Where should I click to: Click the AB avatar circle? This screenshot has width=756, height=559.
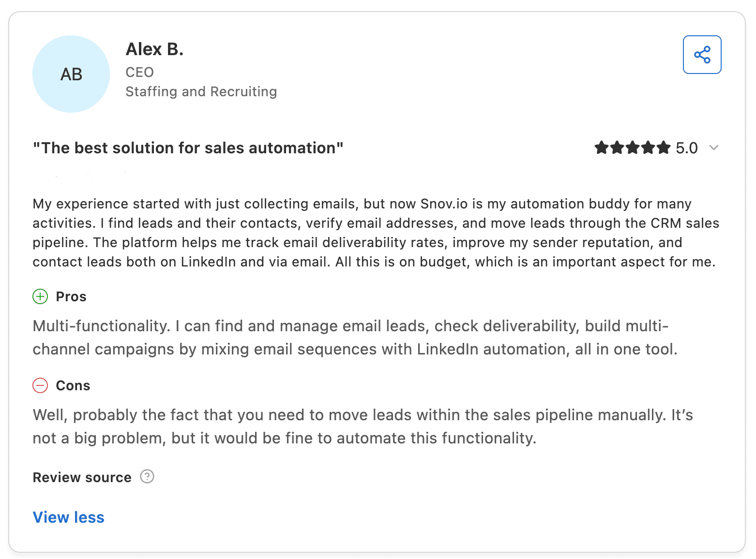(x=71, y=74)
